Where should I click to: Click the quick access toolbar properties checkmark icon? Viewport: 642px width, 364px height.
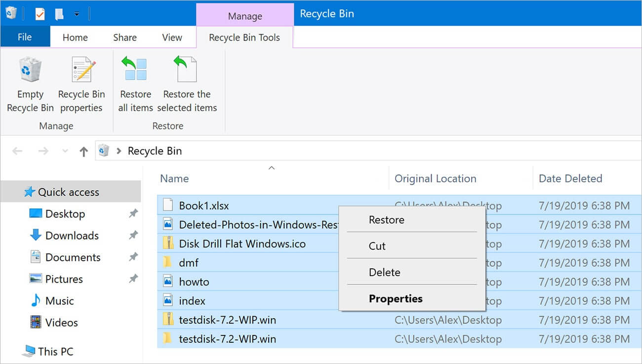click(40, 14)
